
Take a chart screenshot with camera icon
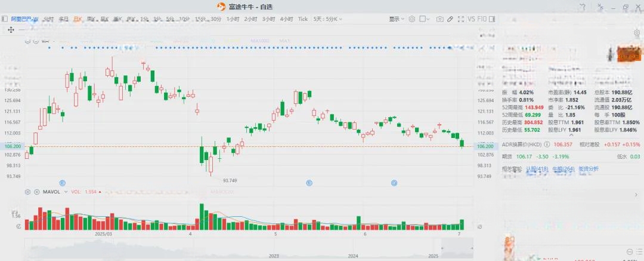click(440, 19)
